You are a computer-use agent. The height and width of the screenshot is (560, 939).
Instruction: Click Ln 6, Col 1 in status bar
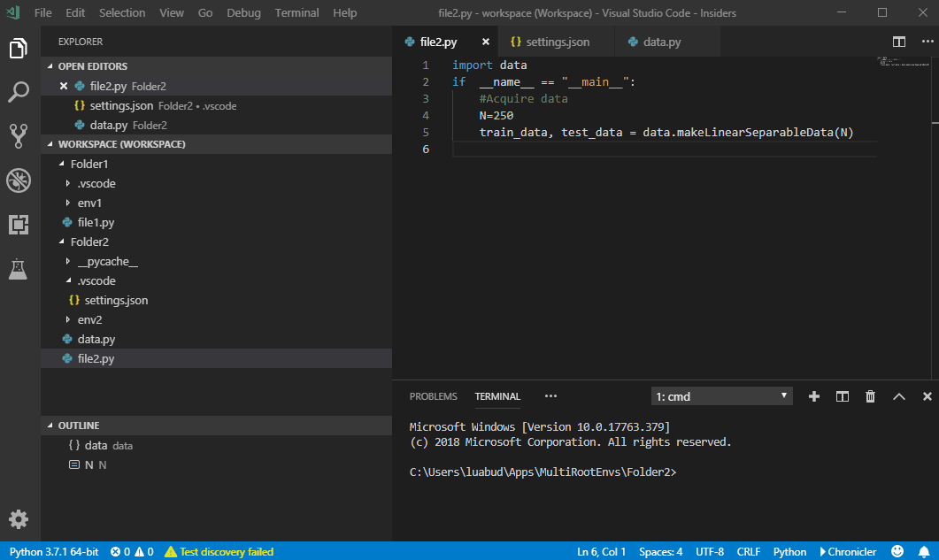coord(601,552)
